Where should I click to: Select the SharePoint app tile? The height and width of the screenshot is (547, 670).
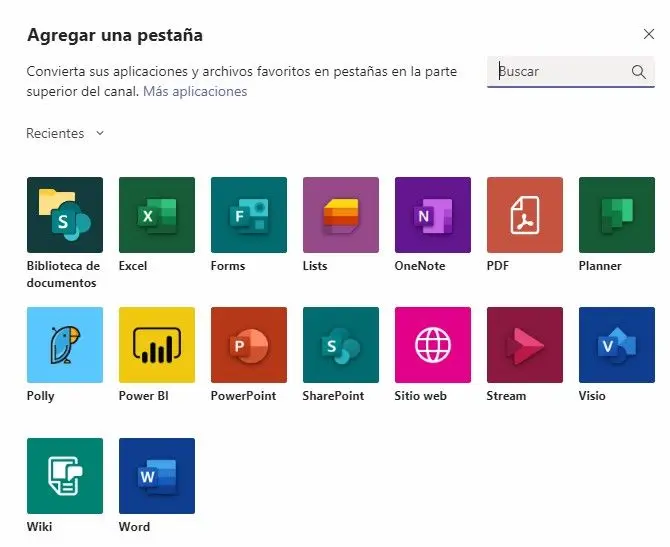point(340,345)
